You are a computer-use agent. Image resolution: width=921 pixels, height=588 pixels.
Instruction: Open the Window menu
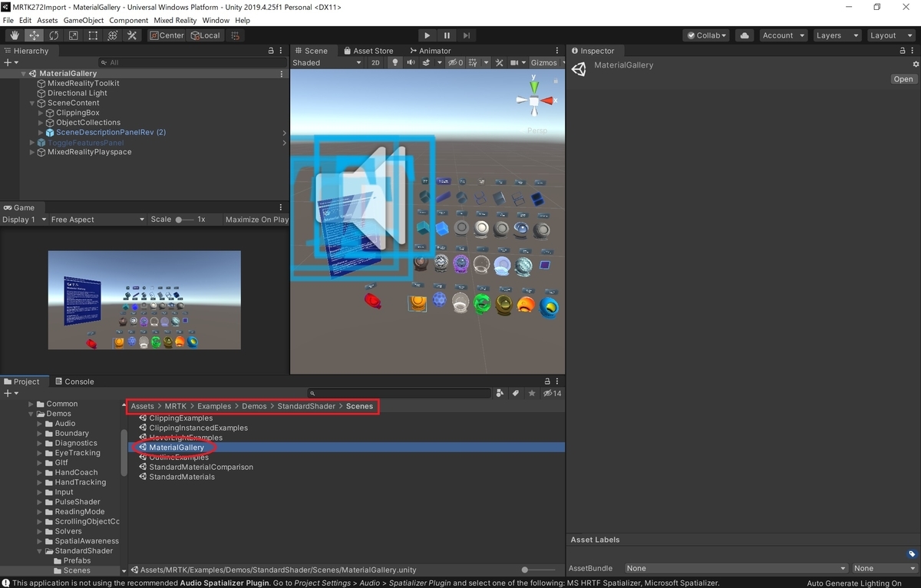tap(216, 20)
